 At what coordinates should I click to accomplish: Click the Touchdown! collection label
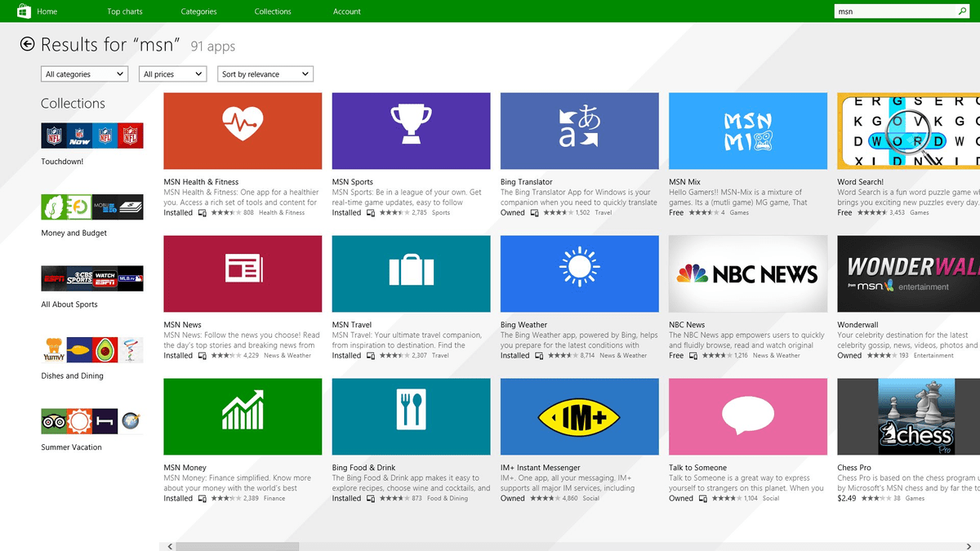(x=63, y=162)
